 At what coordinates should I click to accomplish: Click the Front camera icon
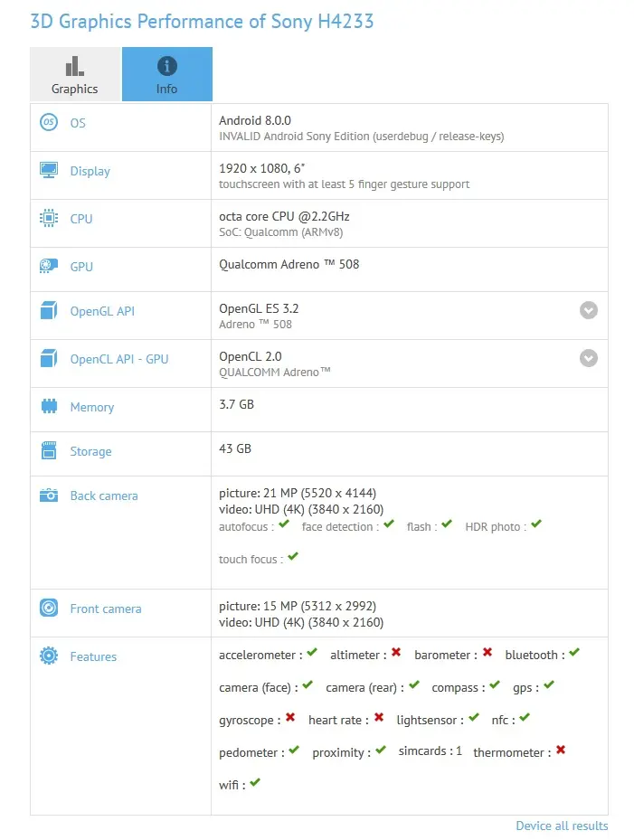tap(49, 609)
